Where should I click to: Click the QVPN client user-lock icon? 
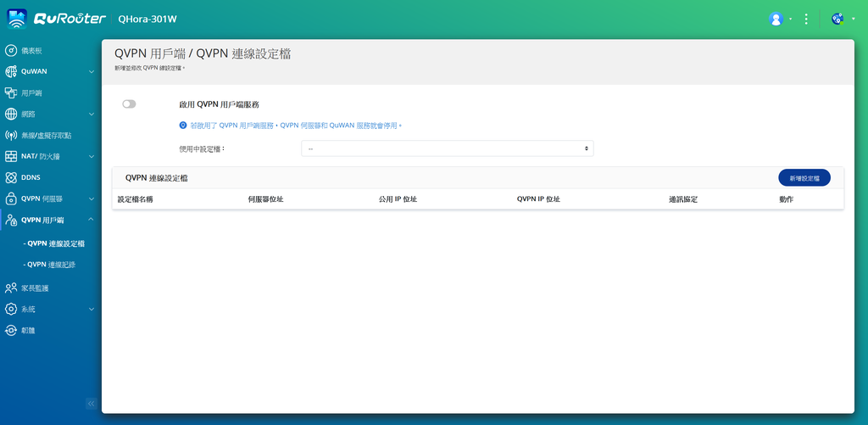(x=10, y=220)
